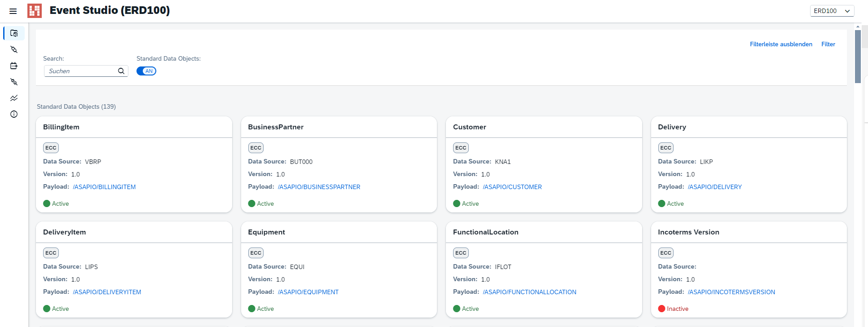Click green Active status on Delivery
The width and height of the screenshot is (868, 327).
click(x=671, y=203)
